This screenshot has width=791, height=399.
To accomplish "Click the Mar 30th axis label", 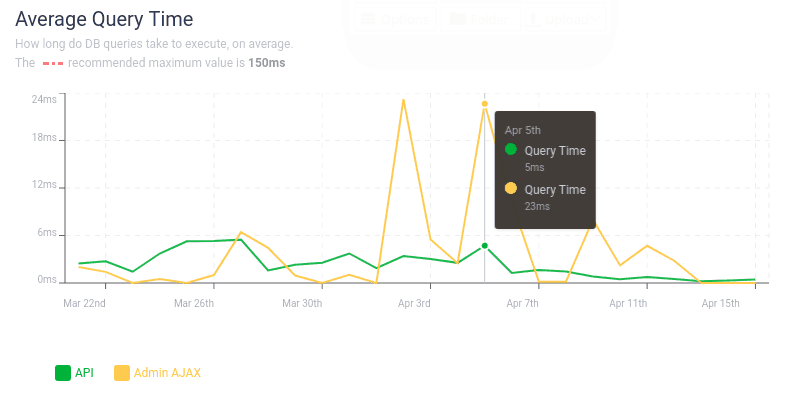I will coord(302,303).
